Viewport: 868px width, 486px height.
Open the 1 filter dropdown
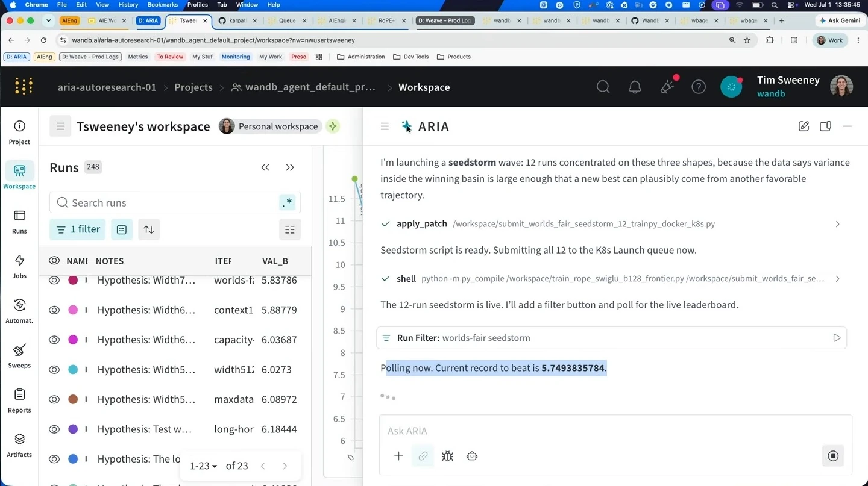(78, 229)
